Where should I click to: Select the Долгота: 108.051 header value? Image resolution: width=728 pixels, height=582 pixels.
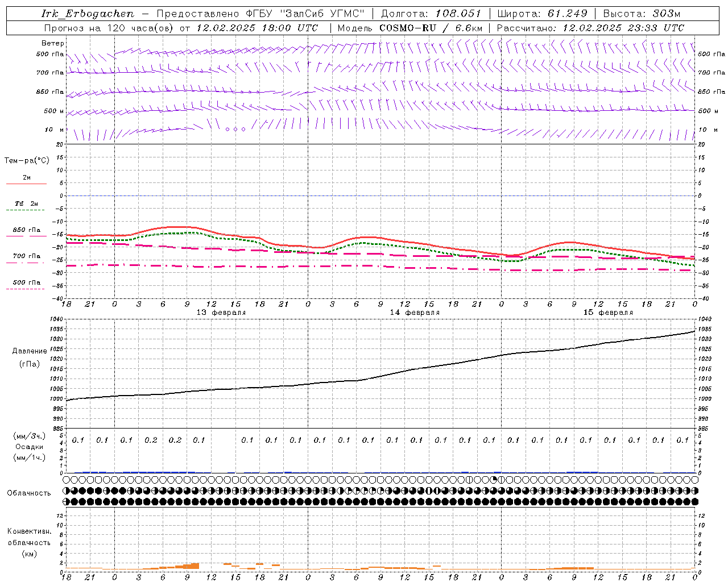[x=431, y=14]
